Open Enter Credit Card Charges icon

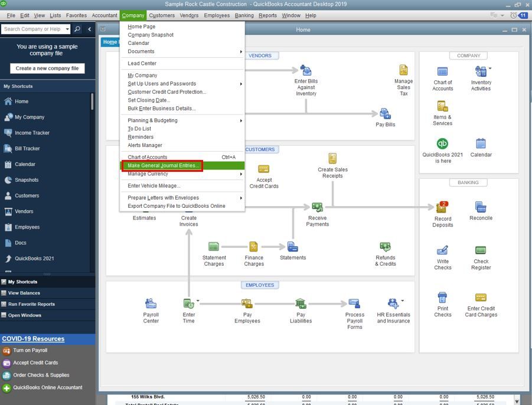[481, 298]
